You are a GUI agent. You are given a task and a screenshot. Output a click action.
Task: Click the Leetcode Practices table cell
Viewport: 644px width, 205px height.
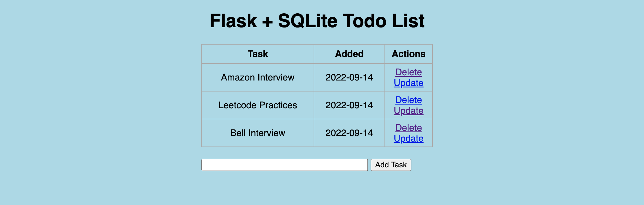pos(257,105)
